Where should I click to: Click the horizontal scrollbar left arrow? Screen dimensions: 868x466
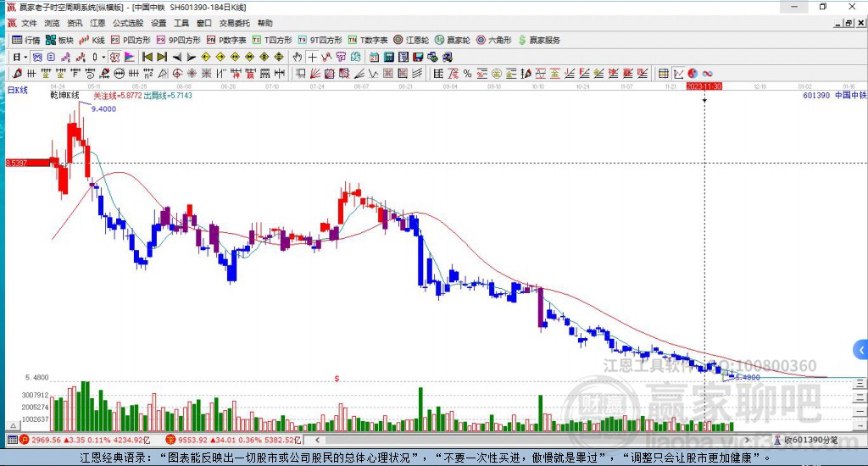pos(317,440)
